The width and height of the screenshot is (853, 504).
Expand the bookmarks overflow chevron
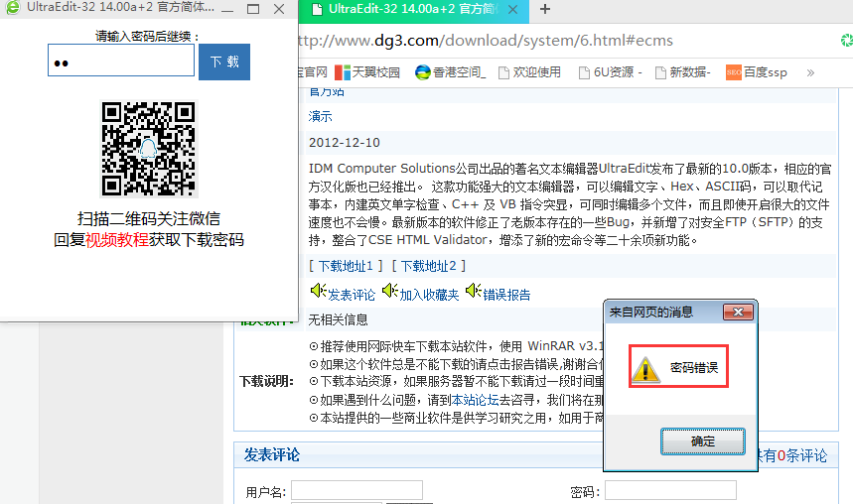(810, 72)
